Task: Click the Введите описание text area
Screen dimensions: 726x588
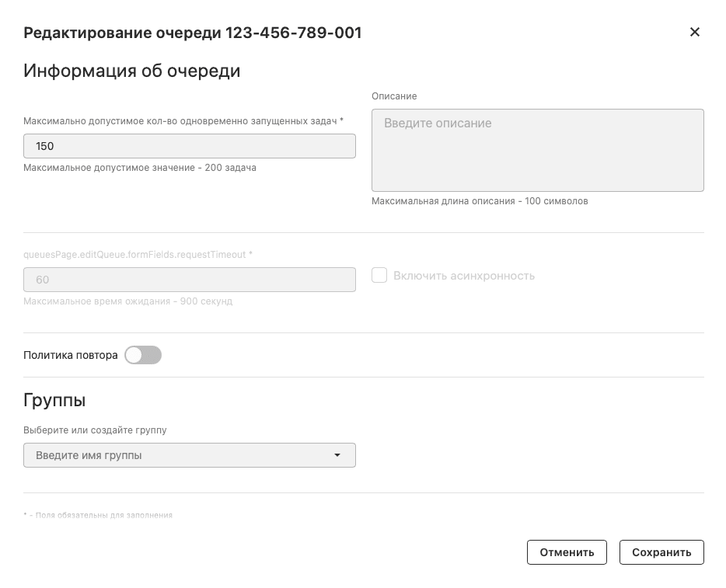Action: pos(536,148)
